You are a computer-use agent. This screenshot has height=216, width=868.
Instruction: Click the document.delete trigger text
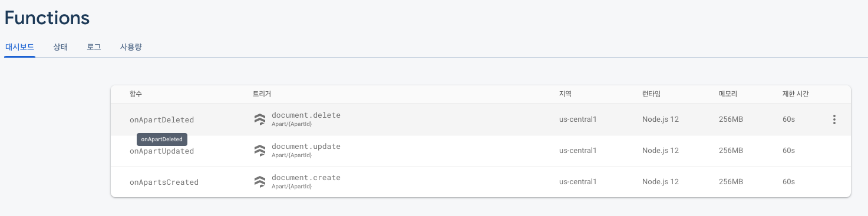click(306, 115)
